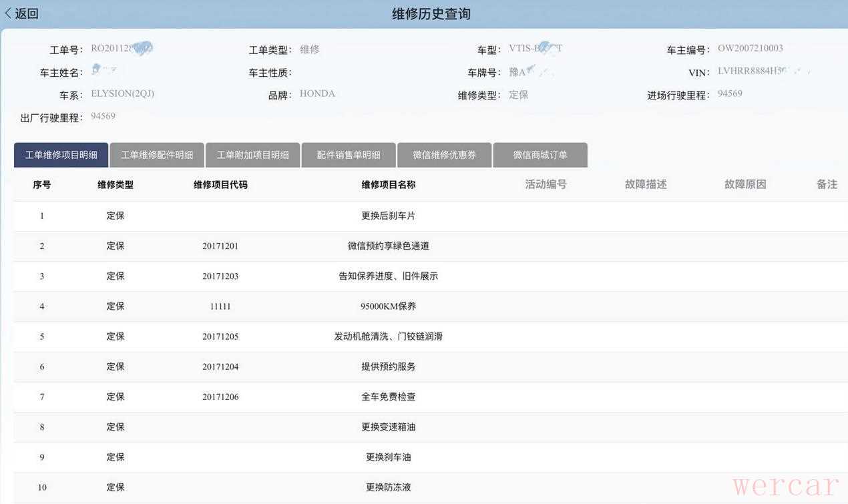Image resolution: width=848 pixels, height=504 pixels.
Task: Select the 工单附加项目明细 tab
Action: pyautogui.click(x=253, y=155)
